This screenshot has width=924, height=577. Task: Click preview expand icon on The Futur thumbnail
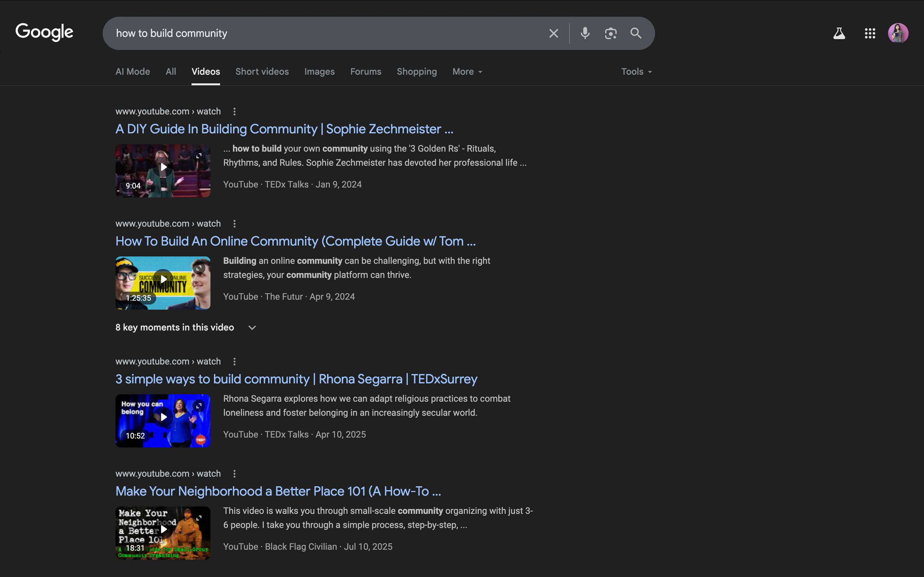pos(199,268)
